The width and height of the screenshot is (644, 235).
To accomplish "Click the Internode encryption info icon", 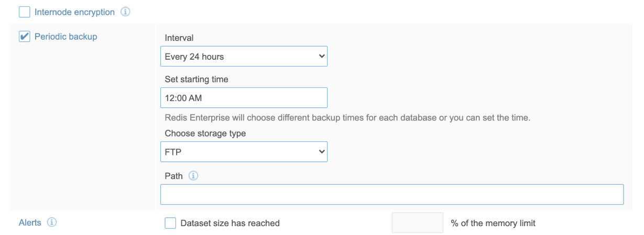I will 125,12.
